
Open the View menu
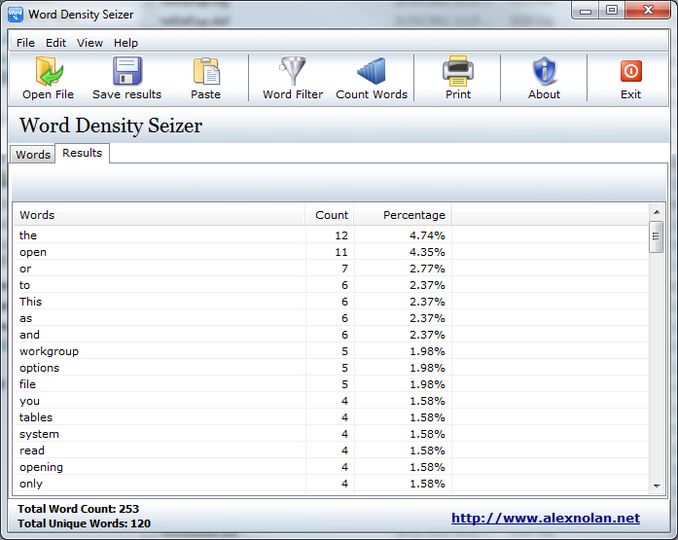click(90, 43)
